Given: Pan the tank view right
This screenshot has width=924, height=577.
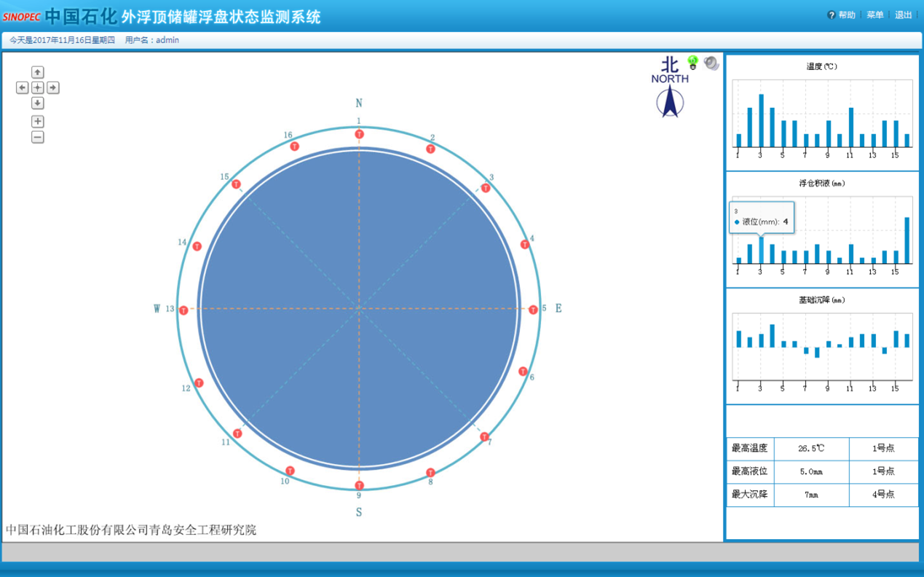Looking at the screenshot, I should coord(53,87).
